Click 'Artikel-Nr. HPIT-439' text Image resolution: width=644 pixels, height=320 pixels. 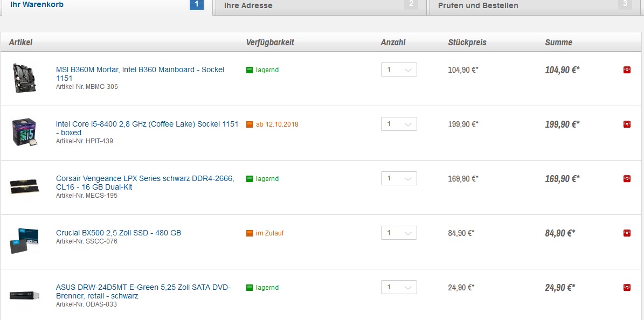tap(84, 141)
